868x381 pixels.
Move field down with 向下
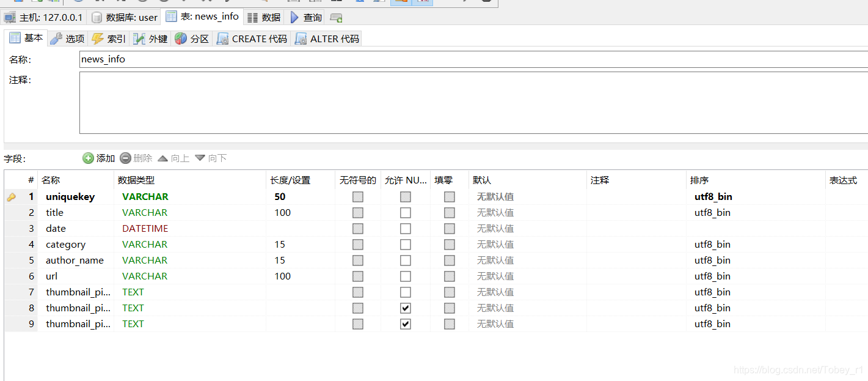point(211,158)
